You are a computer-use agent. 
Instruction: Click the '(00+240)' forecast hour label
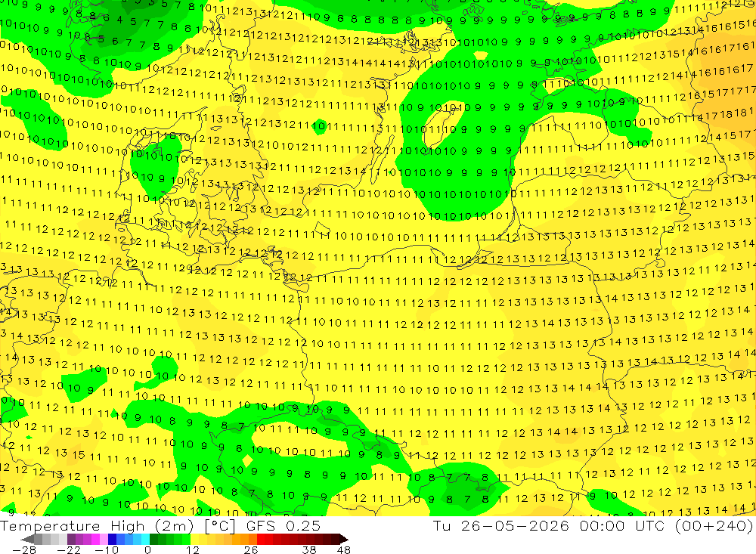(714, 525)
